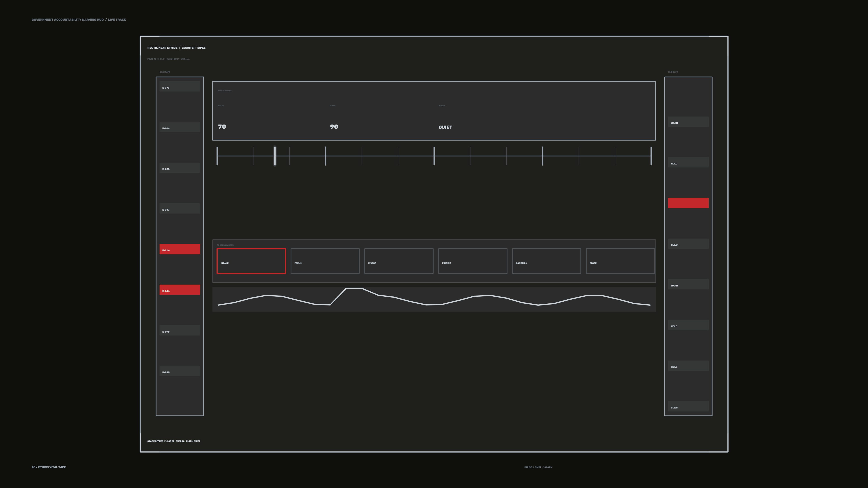The width and height of the screenshot is (868, 488).
Task: Switch to the PRELIM stage
Action: [325, 261]
